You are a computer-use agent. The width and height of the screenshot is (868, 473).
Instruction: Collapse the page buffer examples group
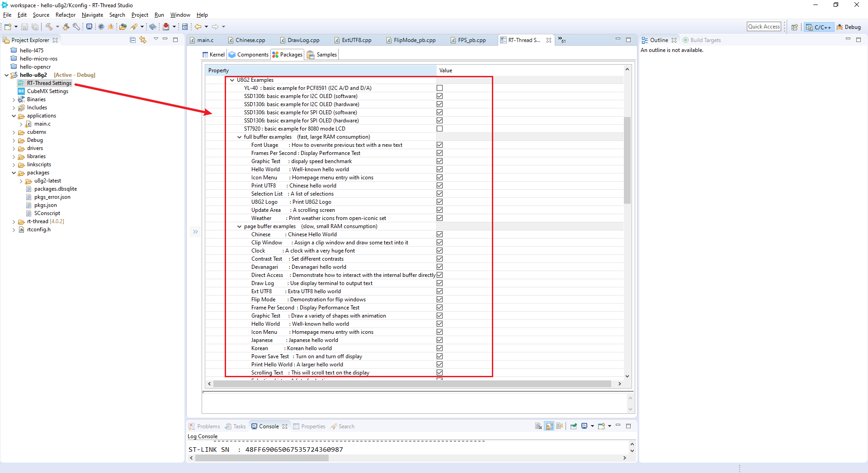click(240, 226)
